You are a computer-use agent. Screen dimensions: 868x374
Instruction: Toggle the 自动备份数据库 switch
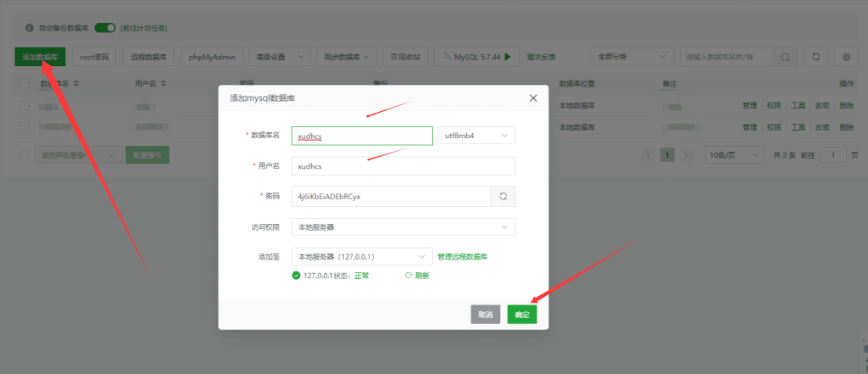(x=104, y=28)
